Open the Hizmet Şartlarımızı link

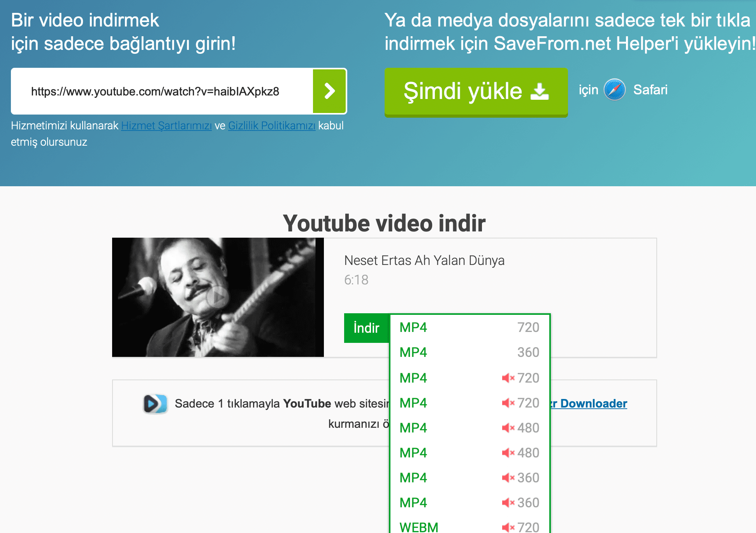[x=167, y=125]
